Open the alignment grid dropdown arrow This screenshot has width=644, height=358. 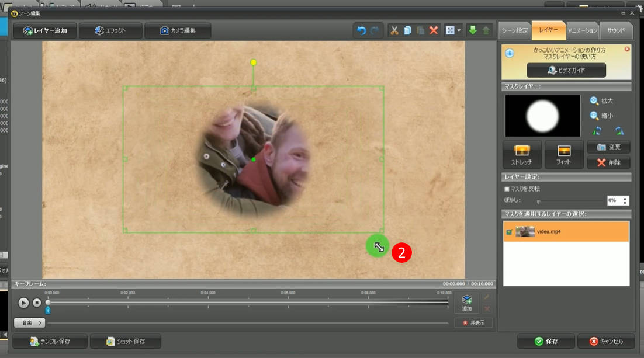(x=459, y=30)
